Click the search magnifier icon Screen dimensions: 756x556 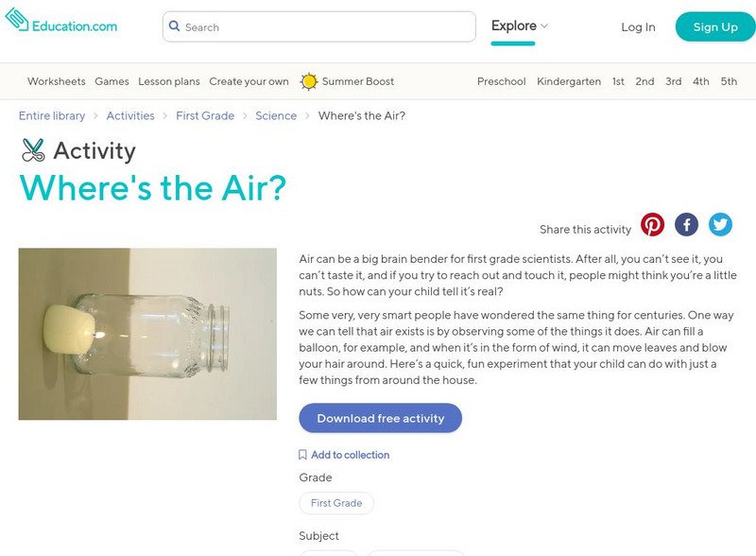[x=175, y=27]
